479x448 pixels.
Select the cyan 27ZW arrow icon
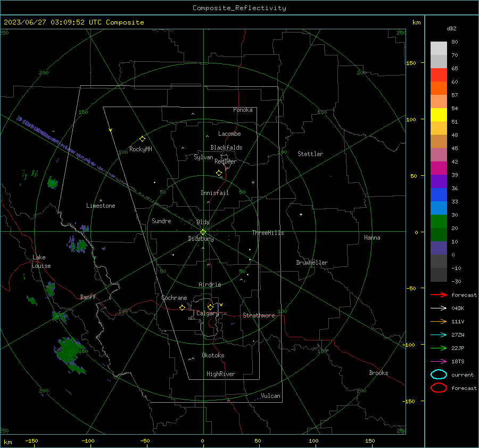point(439,335)
